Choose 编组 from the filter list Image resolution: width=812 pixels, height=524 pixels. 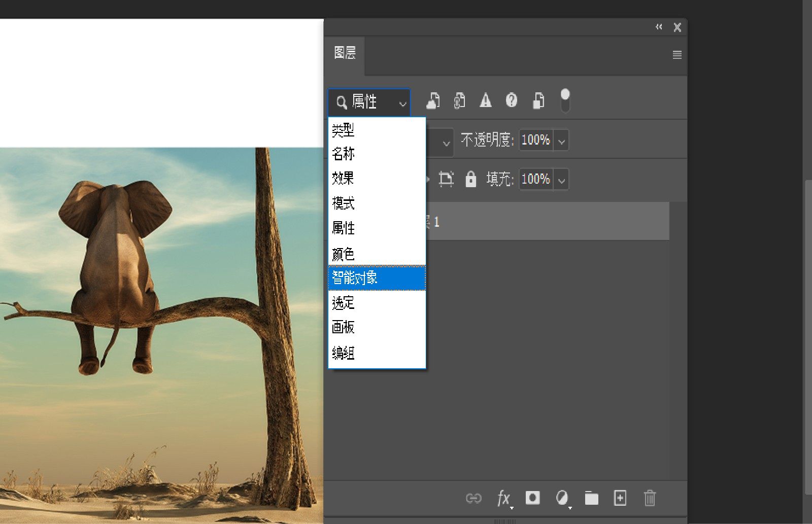377,353
